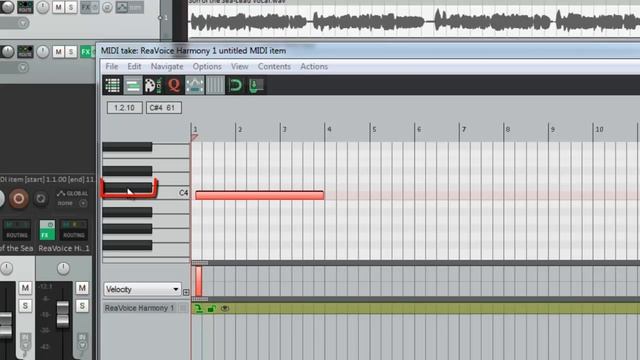Open the Contents menu
The image size is (640, 360).
click(x=274, y=67)
